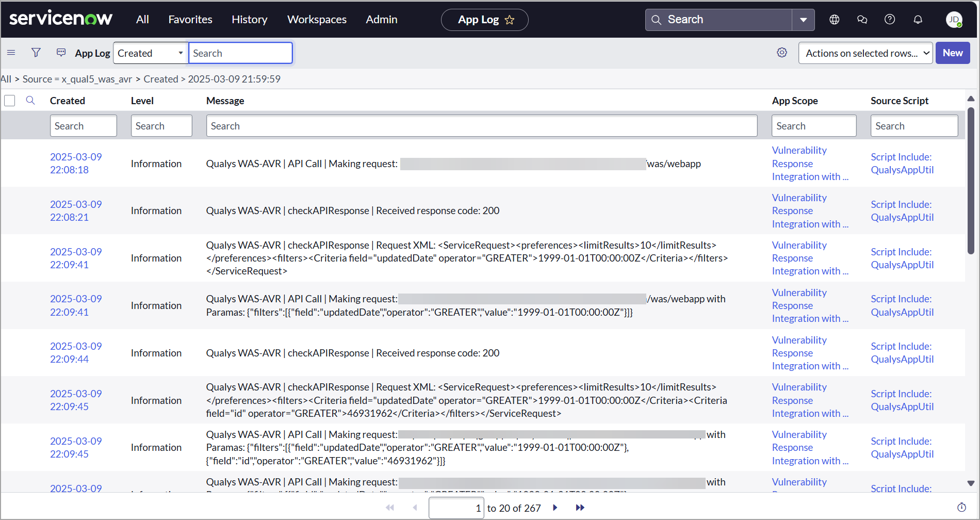Go to the previous page arrow
This screenshot has height=520, width=980.
point(415,508)
